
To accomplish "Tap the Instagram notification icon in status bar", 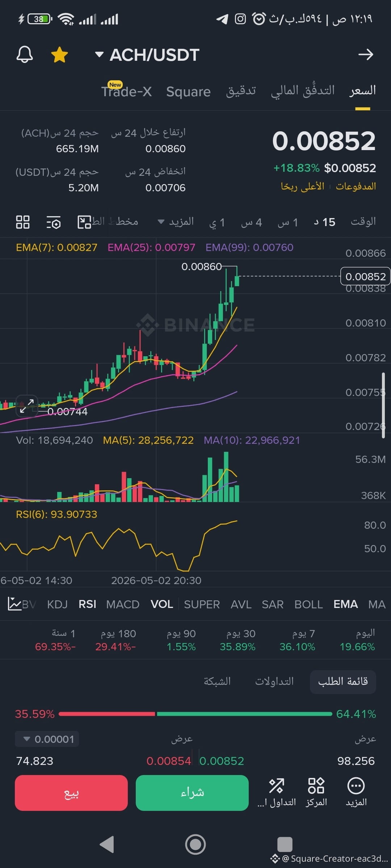I will [240, 19].
